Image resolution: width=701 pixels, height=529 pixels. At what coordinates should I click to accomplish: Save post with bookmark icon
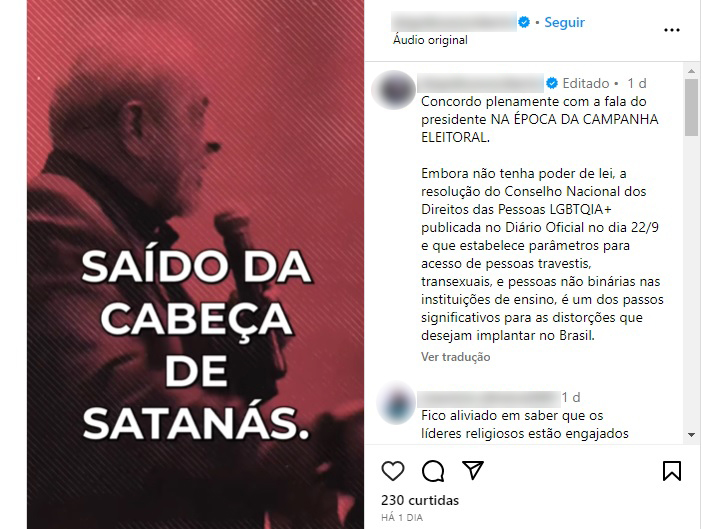pos(671,471)
